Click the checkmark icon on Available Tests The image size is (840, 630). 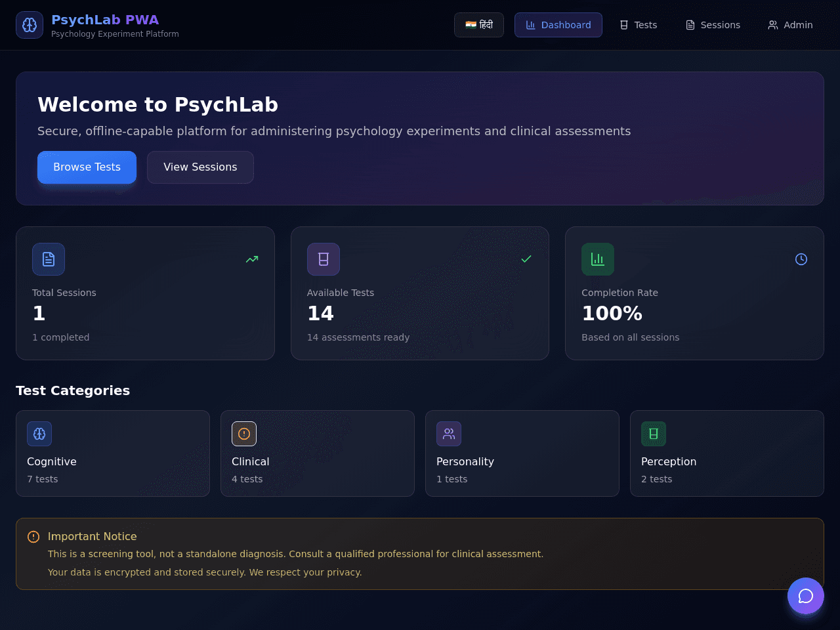tap(526, 259)
